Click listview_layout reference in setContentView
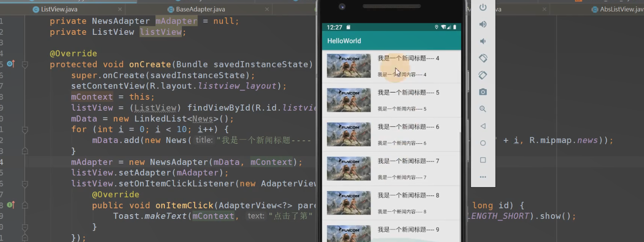Image resolution: width=644 pixels, height=242 pixels. [237, 86]
